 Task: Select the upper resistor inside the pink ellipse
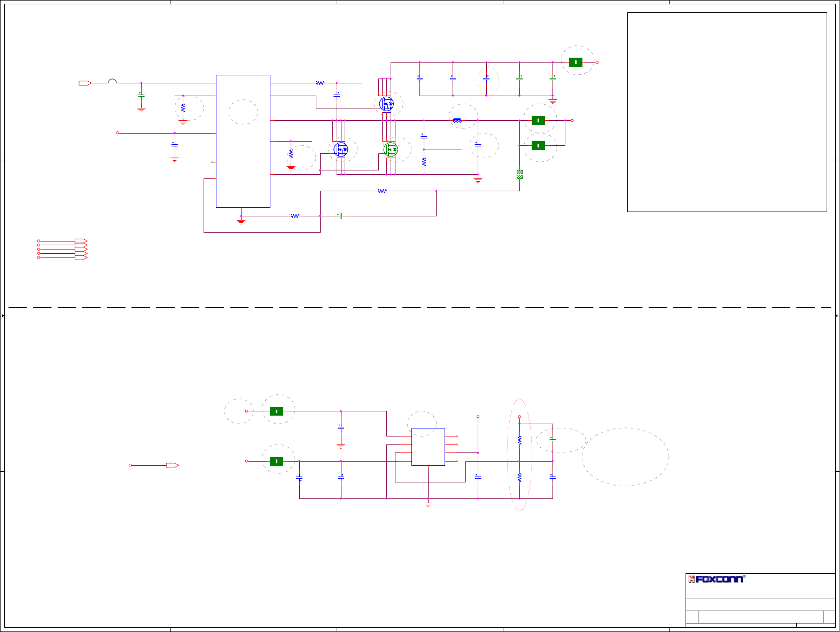pos(519,440)
